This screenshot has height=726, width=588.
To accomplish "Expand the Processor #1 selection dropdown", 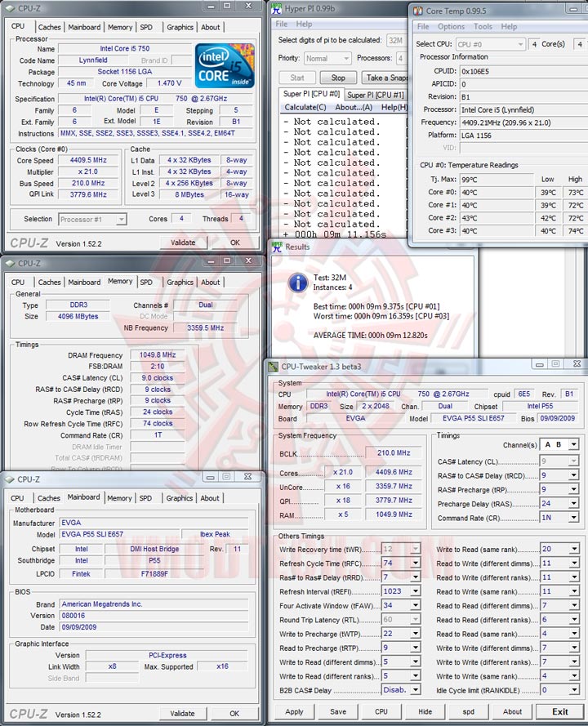I will (92, 220).
